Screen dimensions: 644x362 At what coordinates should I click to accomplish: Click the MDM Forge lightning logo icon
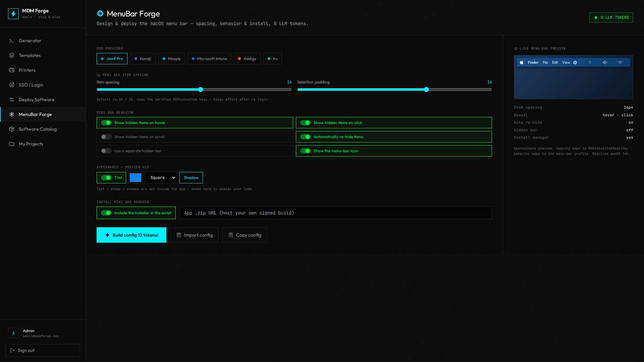[x=13, y=14]
